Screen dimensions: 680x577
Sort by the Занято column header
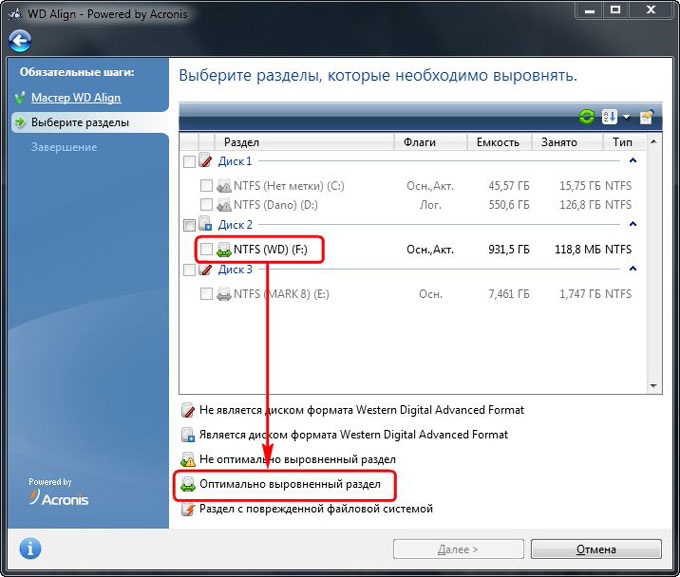[568, 142]
